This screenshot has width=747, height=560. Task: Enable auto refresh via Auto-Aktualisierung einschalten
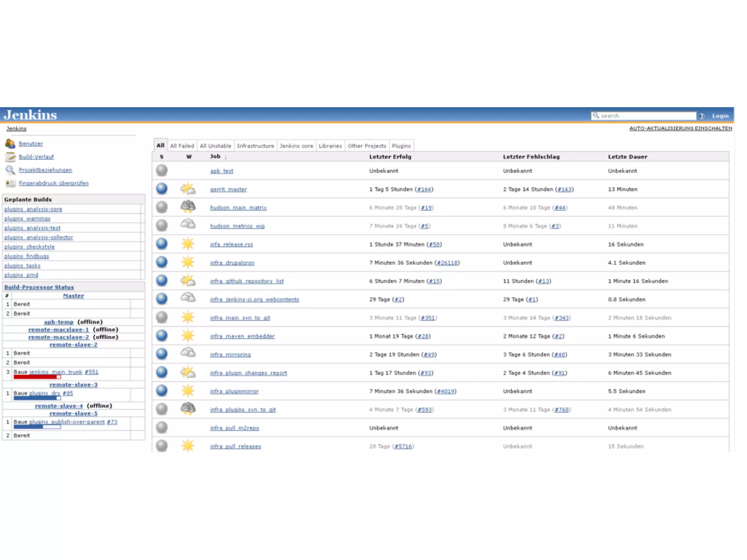(680, 128)
